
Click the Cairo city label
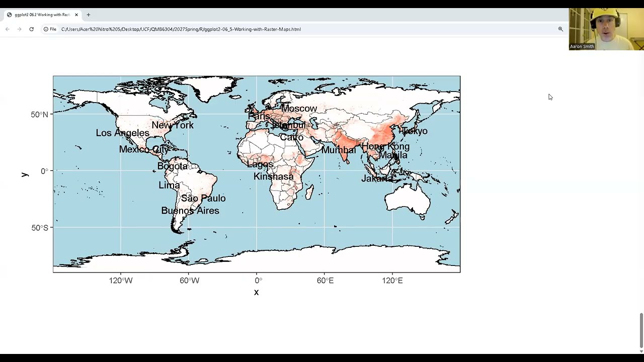[x=292, y=137]
